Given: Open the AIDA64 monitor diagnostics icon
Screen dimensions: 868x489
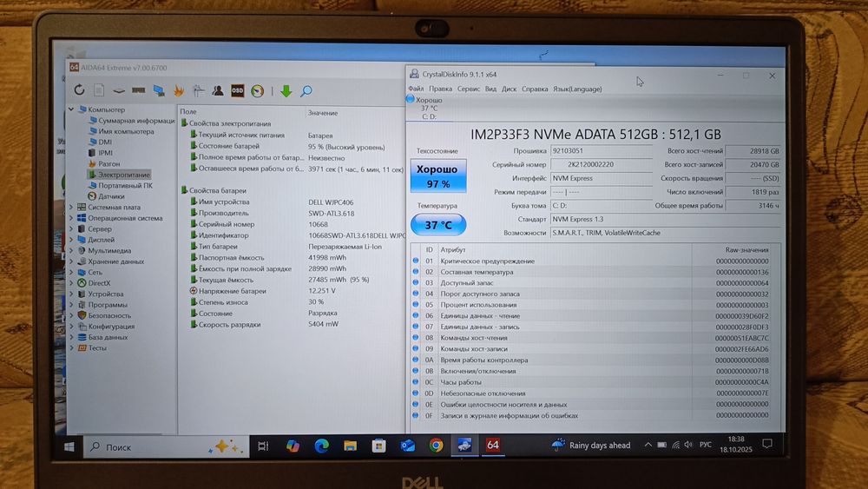Looking at the screenshot, I should tap(159, 90).
